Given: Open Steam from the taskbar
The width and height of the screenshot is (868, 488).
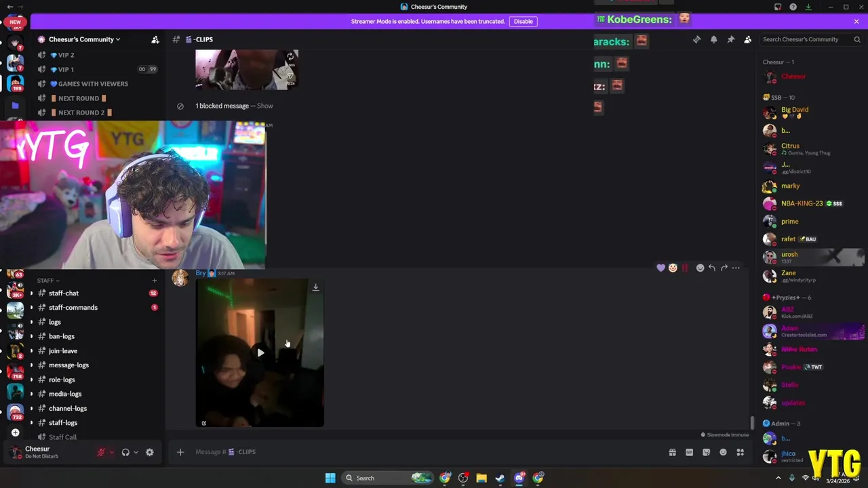Looking at the screenshot, I should coord(500,478).
